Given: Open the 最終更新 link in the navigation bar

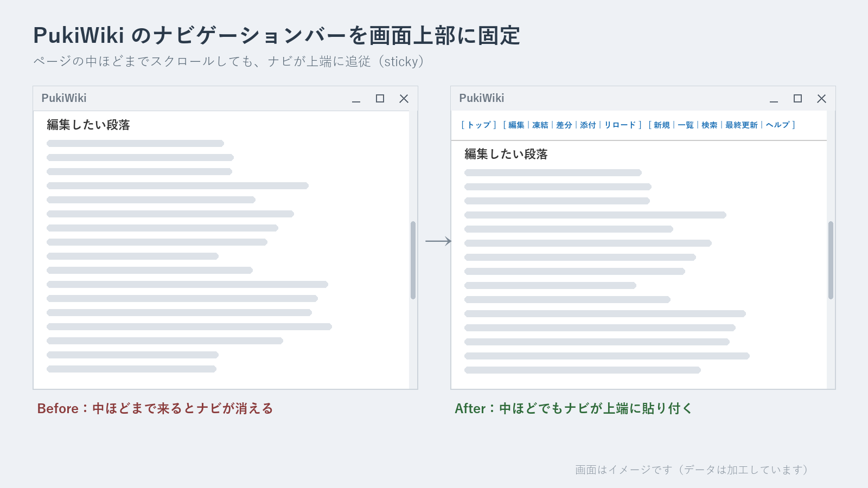Looking at the screenshot, I should tap(742, 125).
